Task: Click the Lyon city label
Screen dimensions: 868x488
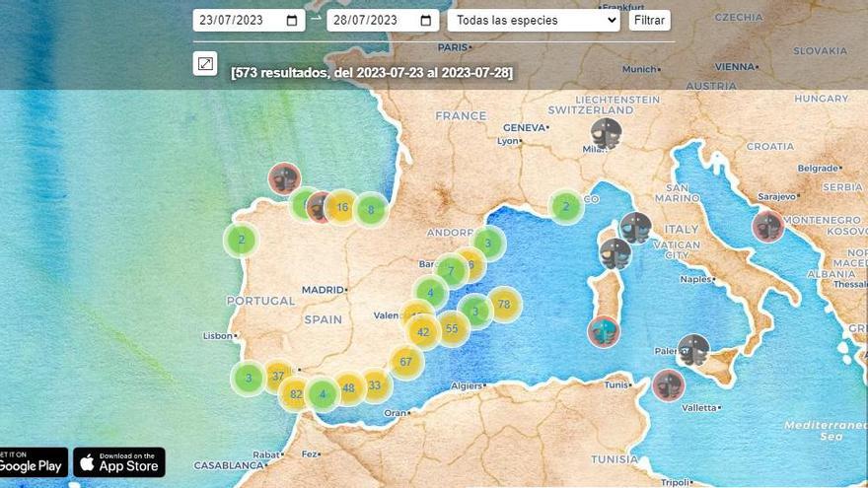Action: click(x=508, y=141)
